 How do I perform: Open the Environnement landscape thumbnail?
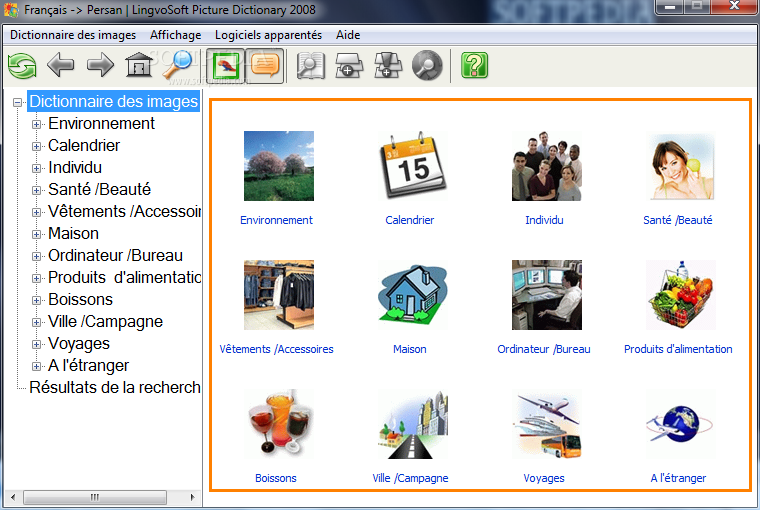point(279,166)
